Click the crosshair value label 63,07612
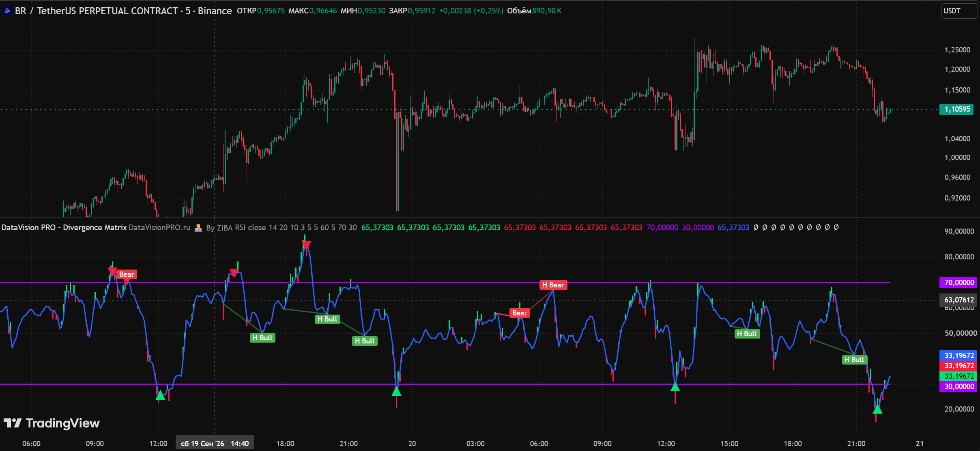This screenshot has height=451, width=980. coord(959,300)
